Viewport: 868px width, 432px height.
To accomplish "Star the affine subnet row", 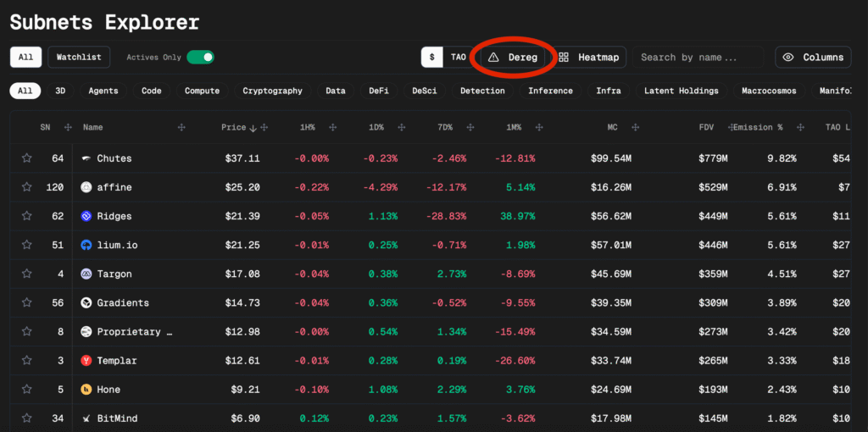I will coord(26,187).
